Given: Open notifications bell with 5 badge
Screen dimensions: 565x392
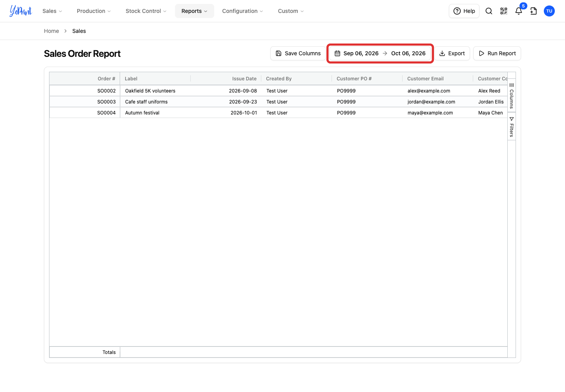Looking at the screenshot, I should click(x=519, y=11).
